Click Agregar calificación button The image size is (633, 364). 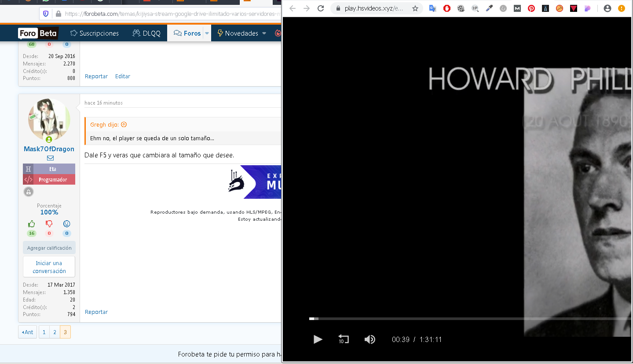(49, 248)
